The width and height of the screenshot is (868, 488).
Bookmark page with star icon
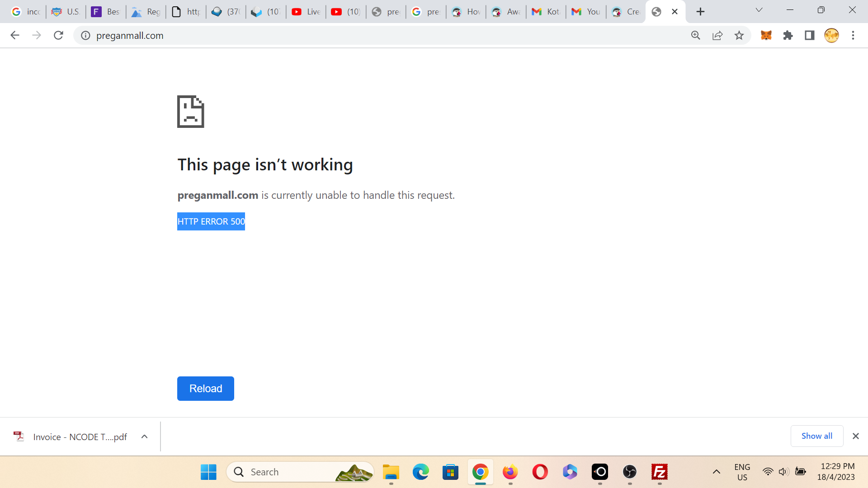click(739, 35)
